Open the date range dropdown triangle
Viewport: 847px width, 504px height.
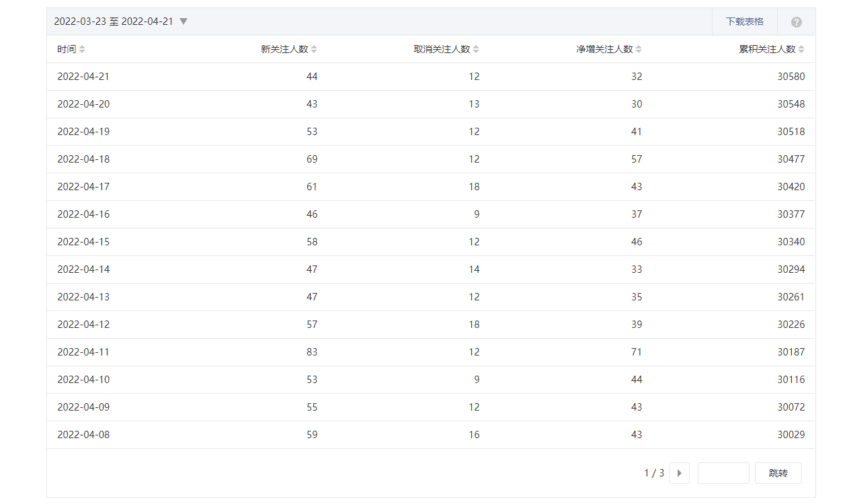[184, 22]
